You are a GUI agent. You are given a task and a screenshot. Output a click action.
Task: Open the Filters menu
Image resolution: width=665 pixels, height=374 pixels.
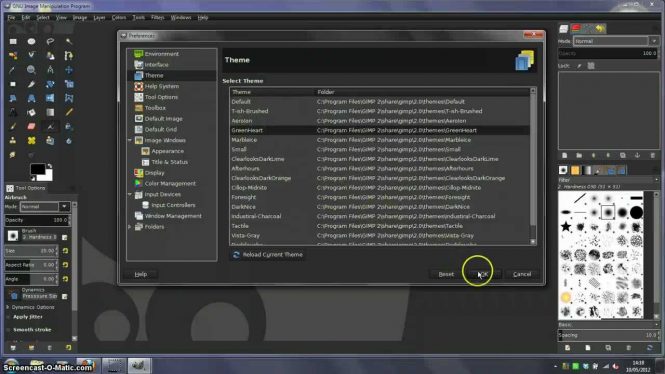pos(157,17)
